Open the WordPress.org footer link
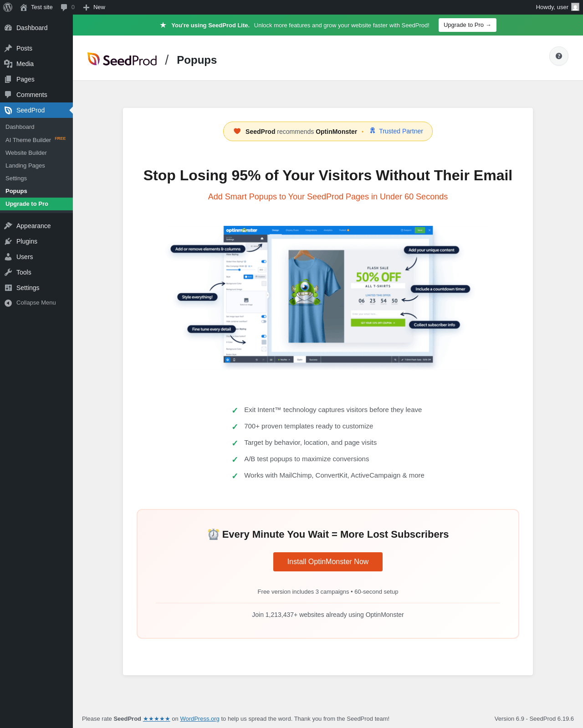 click(199, 719)
